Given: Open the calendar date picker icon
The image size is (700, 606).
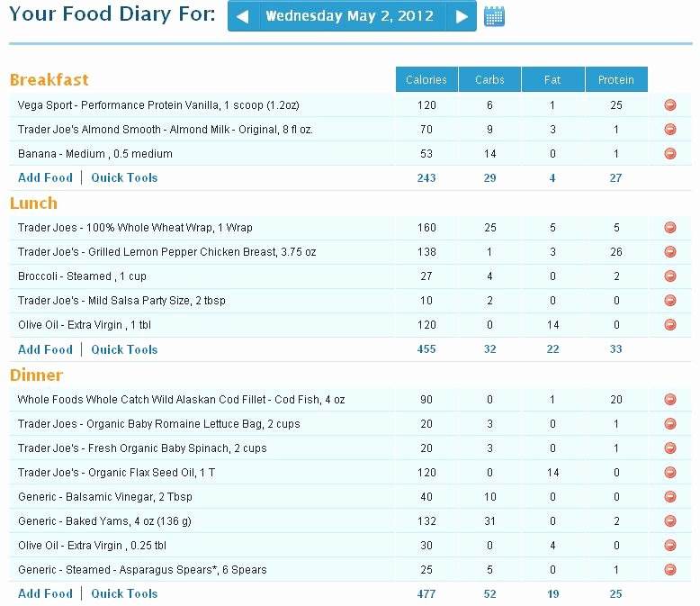Looking at the screenshot, I should click(494, 16).
